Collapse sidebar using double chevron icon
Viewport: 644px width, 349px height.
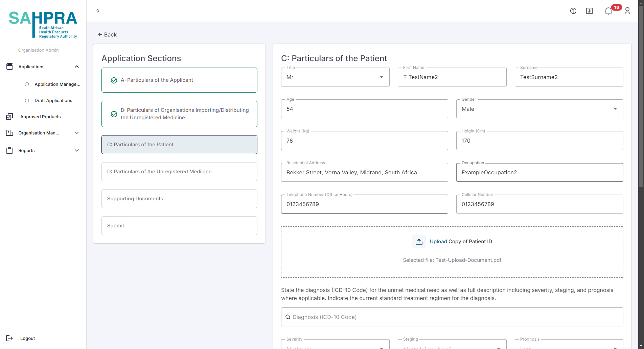pos(98,11)
